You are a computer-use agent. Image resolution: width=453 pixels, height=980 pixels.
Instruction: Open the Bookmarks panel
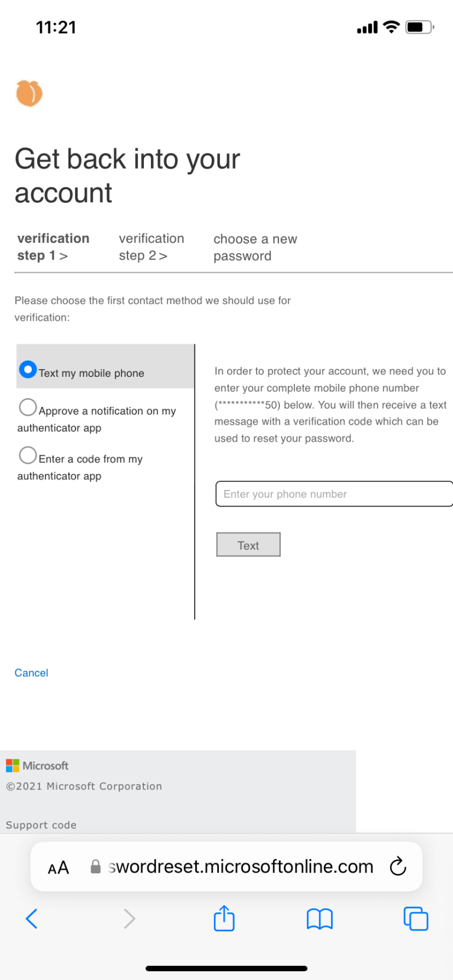click(x=319, y=918)
